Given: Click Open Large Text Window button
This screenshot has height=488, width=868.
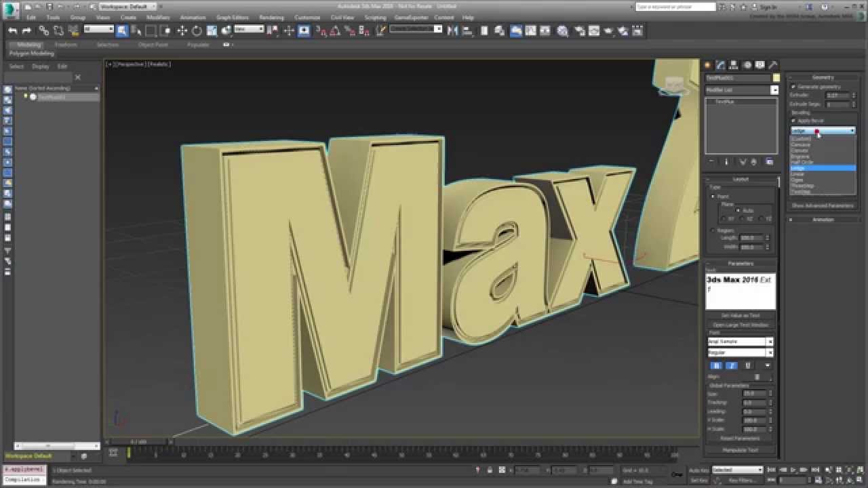Looking at the screenshot, I should [741, 325].
